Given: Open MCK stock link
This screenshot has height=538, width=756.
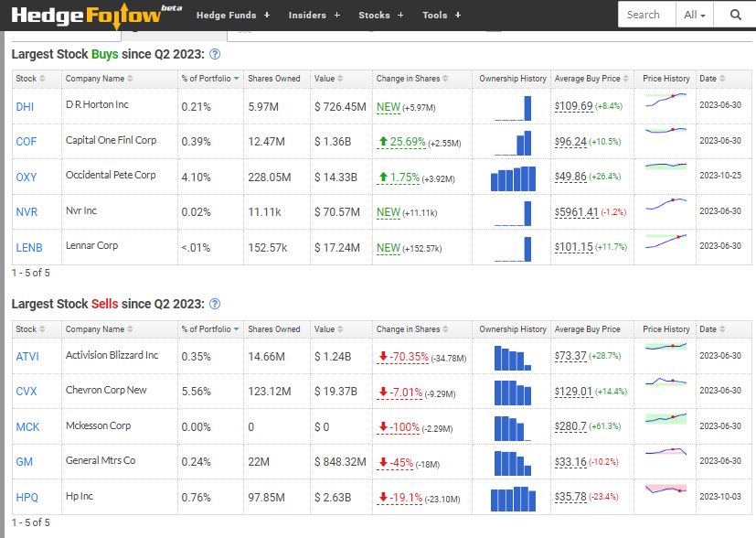Looking at the screenshot, I should [x=27, y=427].
